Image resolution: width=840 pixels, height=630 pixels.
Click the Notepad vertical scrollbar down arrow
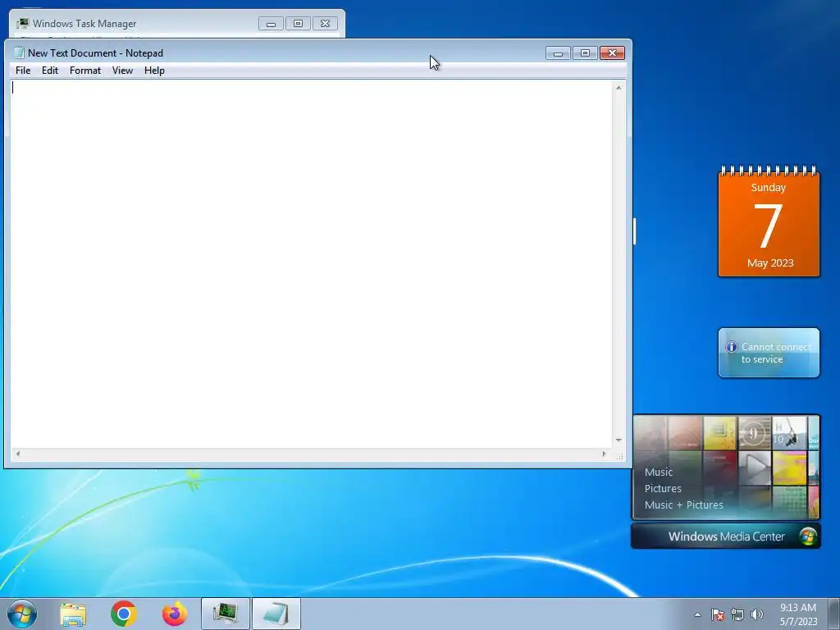click(619, 441)
